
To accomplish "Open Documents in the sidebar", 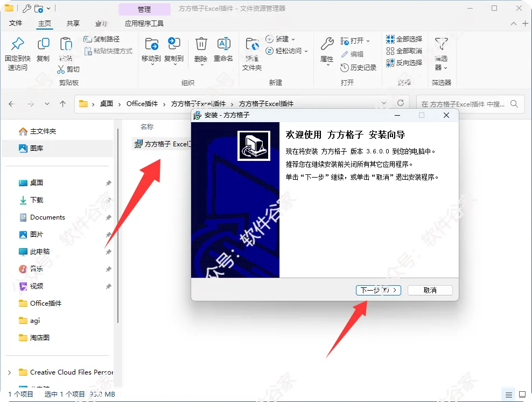I will [x=42, y=217].
